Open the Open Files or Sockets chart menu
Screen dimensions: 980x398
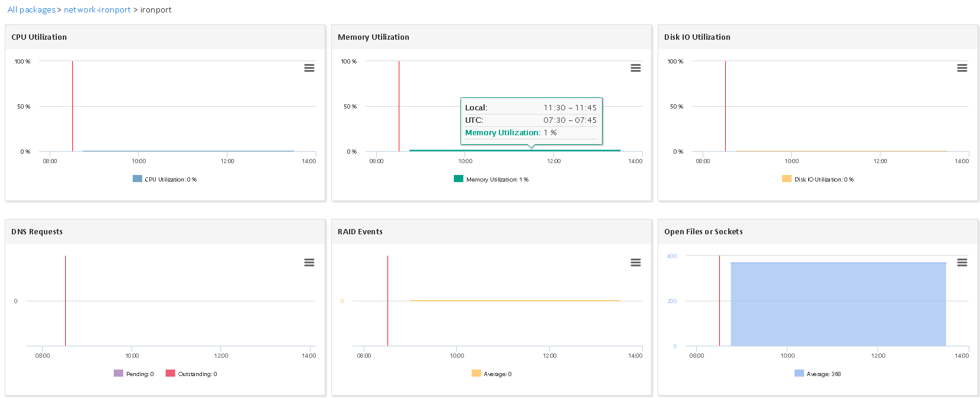point(962,263)
